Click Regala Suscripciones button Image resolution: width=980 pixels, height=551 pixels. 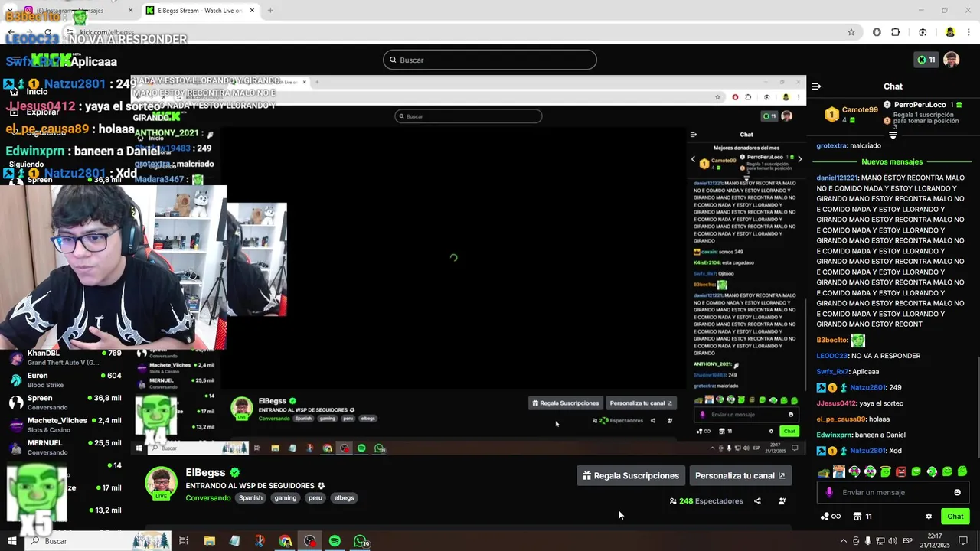pos(631,476)
